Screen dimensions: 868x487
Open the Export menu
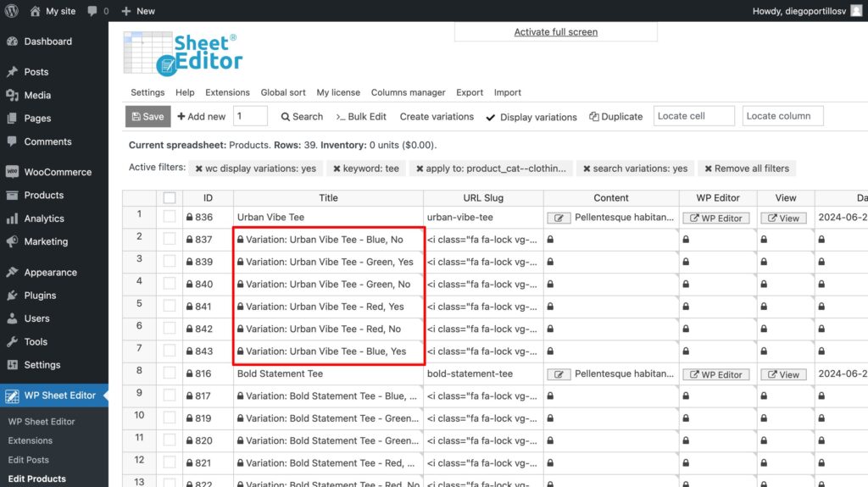point(470,92)
